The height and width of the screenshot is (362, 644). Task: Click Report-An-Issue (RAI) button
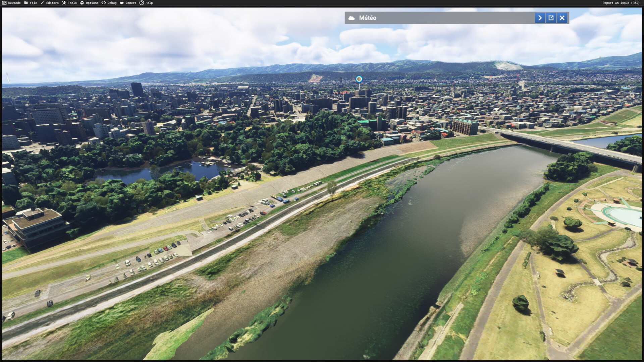point(621,3)
